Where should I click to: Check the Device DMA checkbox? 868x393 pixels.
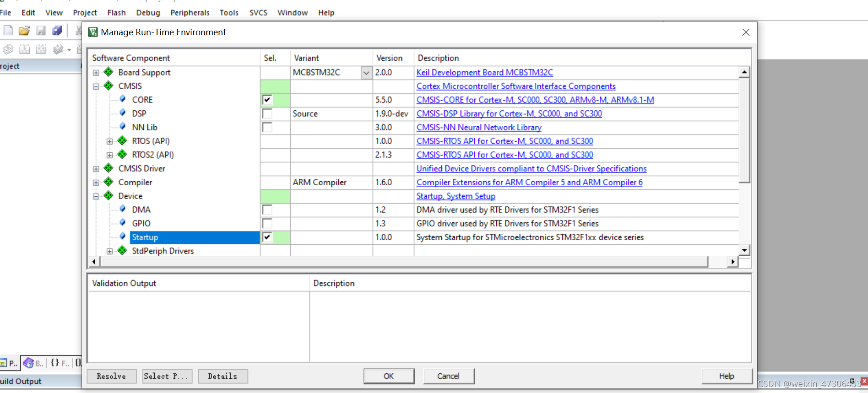267,210
